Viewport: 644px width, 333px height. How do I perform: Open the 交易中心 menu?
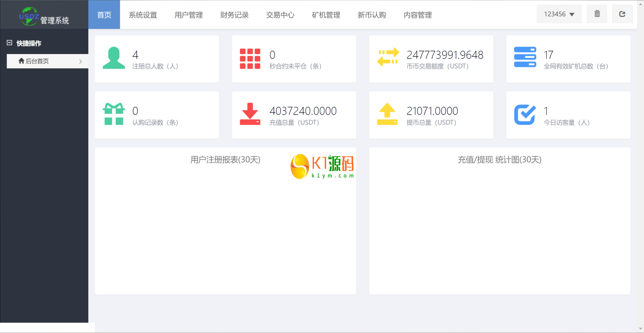280,15
